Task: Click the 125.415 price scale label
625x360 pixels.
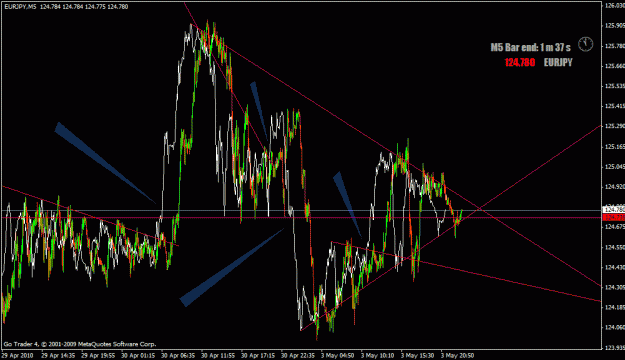Action: (x=614, y=106)
